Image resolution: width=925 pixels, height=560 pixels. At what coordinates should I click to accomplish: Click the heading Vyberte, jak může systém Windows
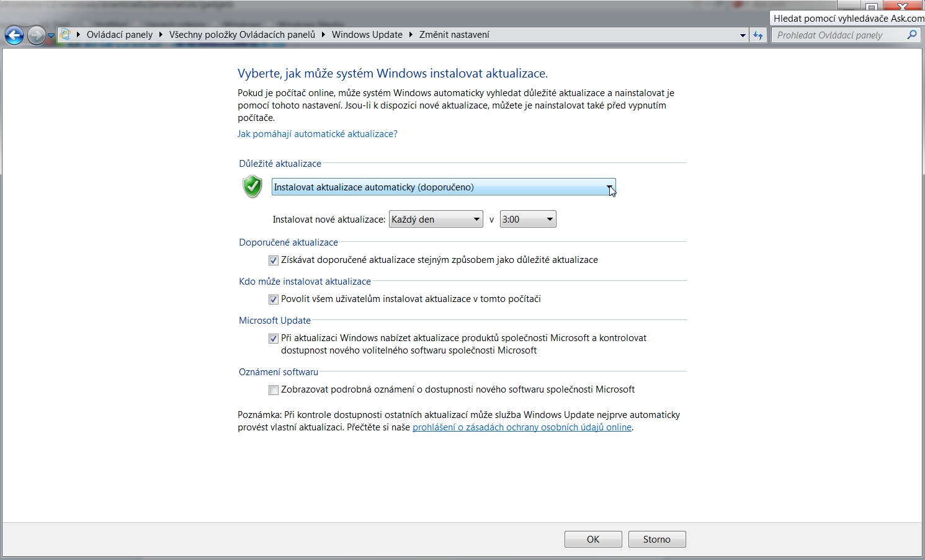[x=393, y=73]
